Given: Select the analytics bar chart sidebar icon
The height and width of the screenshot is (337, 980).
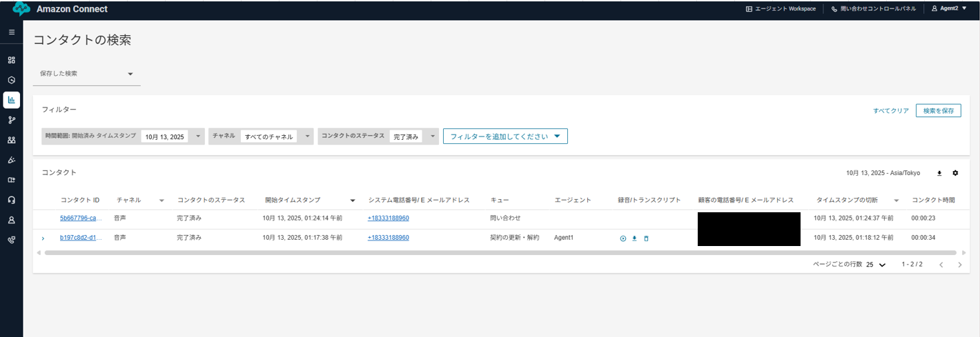Looking at the screenshot, I should (x=11, y=100).
